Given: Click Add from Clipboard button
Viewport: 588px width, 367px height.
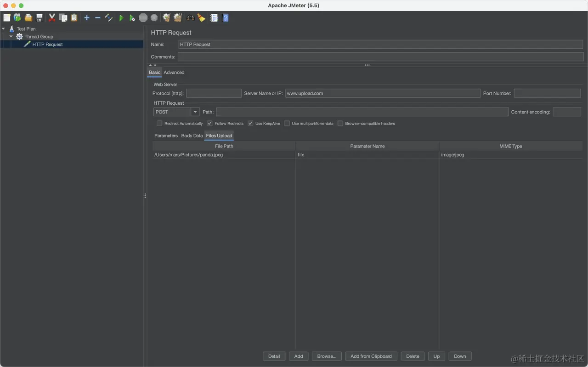Looking at the screenshot, I should 371,356.
